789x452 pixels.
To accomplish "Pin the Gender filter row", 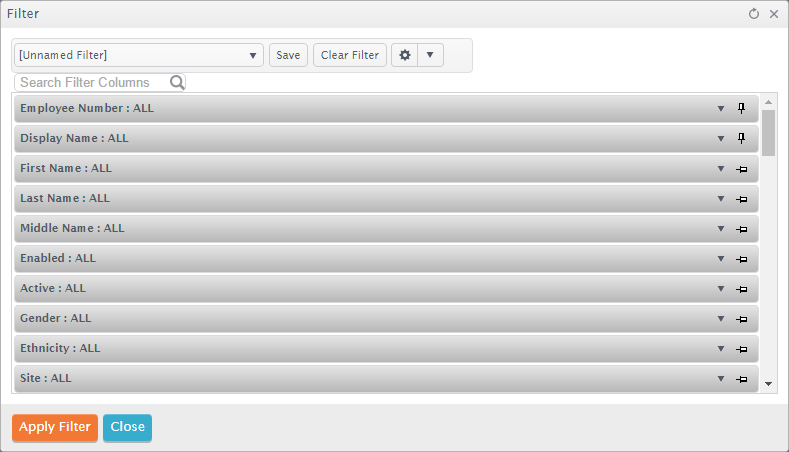I will pyautogui.click(x=741, y=319).
